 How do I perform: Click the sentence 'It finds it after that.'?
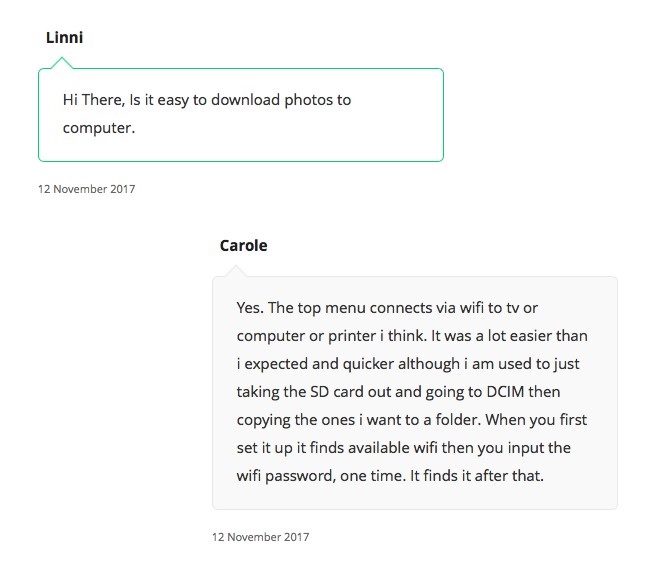coord(477,476)
